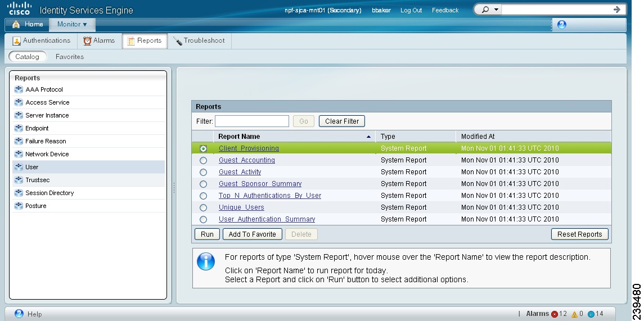Click the Home house icon
Screen dimensions: 644x321
[x=16, y=24]
